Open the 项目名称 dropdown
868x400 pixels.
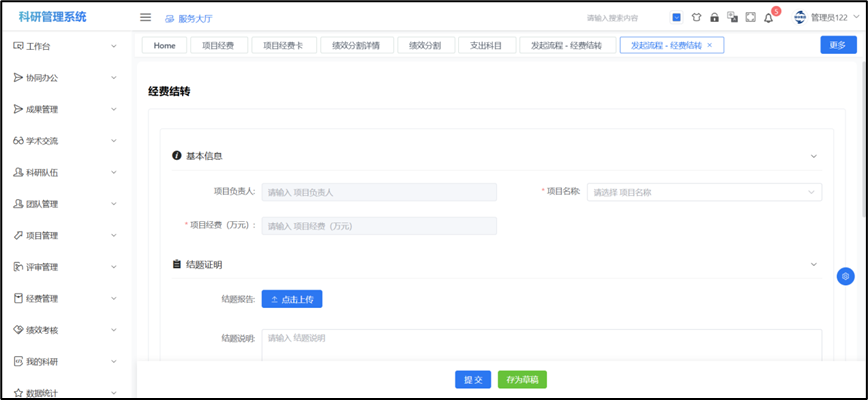704,192
